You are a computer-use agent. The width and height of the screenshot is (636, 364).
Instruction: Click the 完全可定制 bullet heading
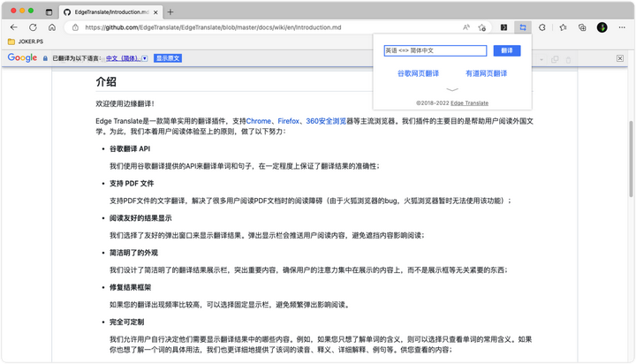click(x=127, y=322)
